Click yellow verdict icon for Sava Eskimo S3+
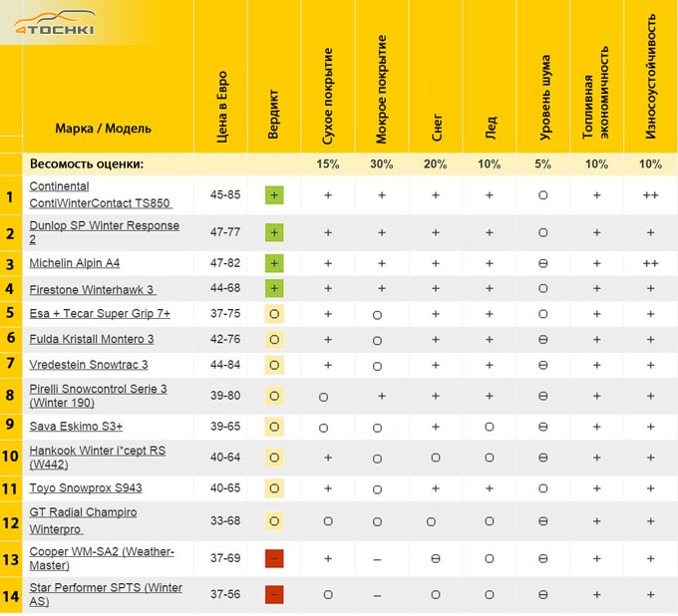This screenshot has width=678, height=616. [274, 427]
